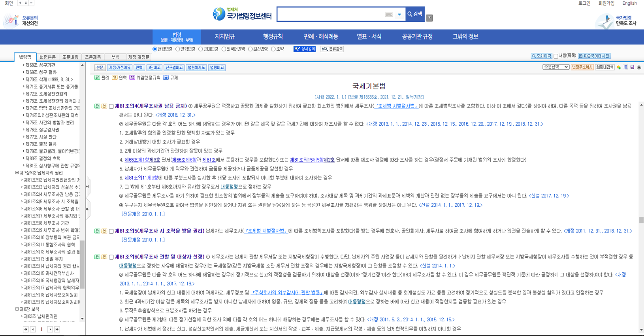Click the 조회이력 view history button

coord(541,56)
